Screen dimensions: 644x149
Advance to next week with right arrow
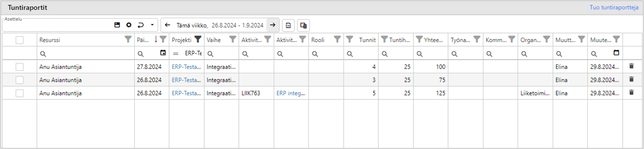tap(273, 25)
